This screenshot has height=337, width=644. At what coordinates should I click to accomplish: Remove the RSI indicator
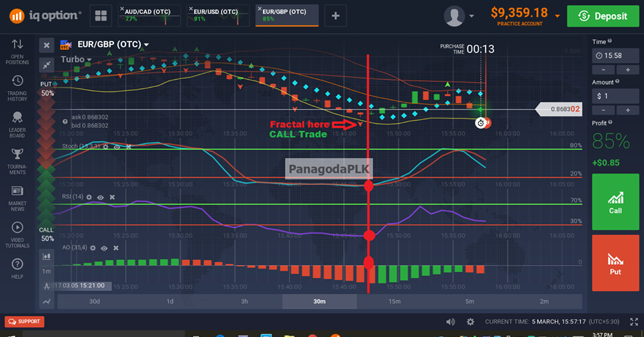coord(112,197)
